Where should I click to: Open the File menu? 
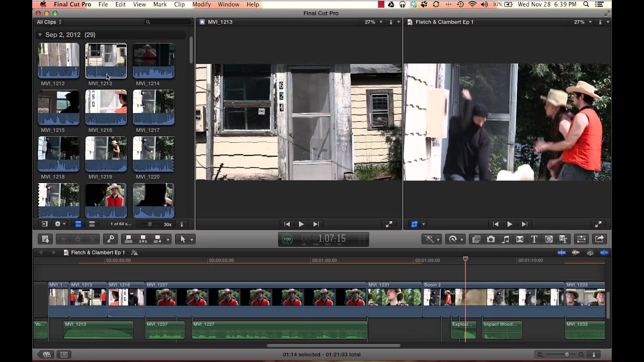pos(103,5)
